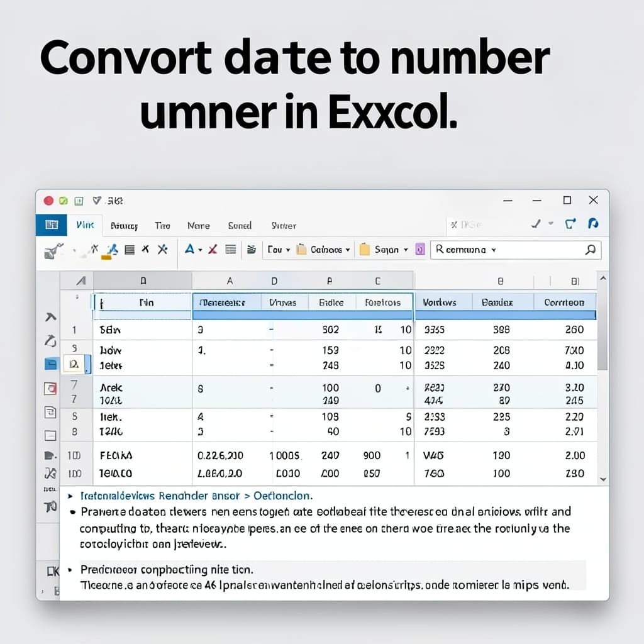Select the format painter brush icon

(x=54, y=250)
